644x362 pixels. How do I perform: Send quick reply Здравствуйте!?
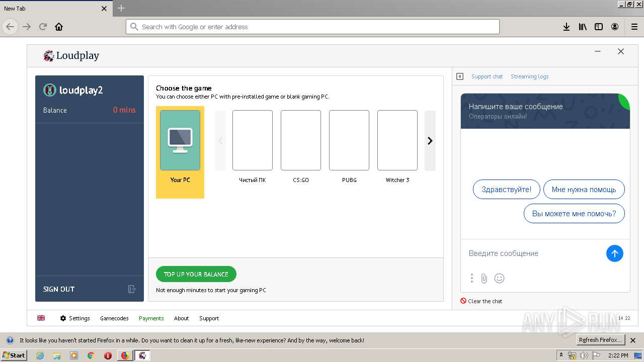point(507,190)
